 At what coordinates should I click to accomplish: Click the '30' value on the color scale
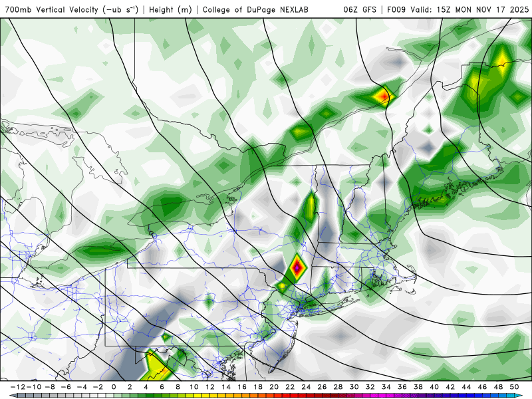pyautogui.click(x=354, y=387)
